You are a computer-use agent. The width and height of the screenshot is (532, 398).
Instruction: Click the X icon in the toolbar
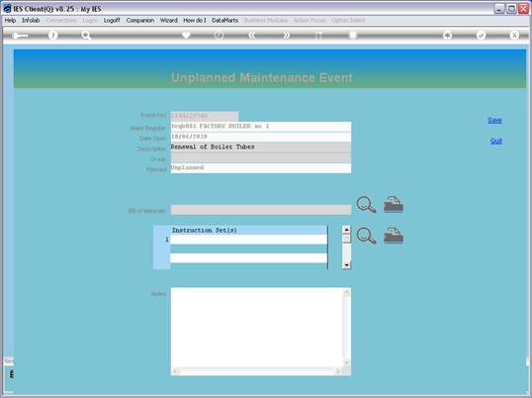pyautogui.click(x=514, y=35)
